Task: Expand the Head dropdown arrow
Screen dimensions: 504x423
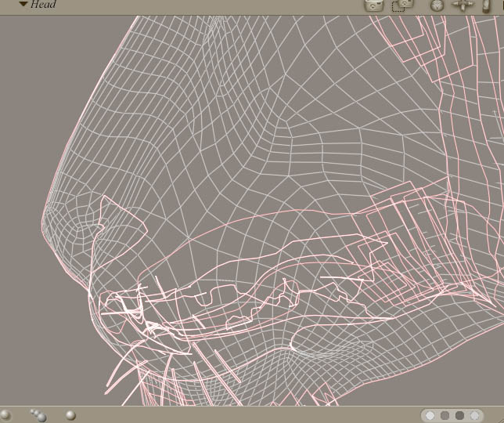Action: click(x=23, y=4)
